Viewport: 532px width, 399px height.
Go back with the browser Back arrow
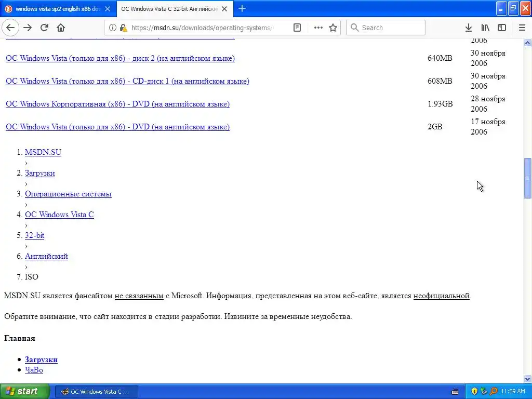click(x=10, y=28)
